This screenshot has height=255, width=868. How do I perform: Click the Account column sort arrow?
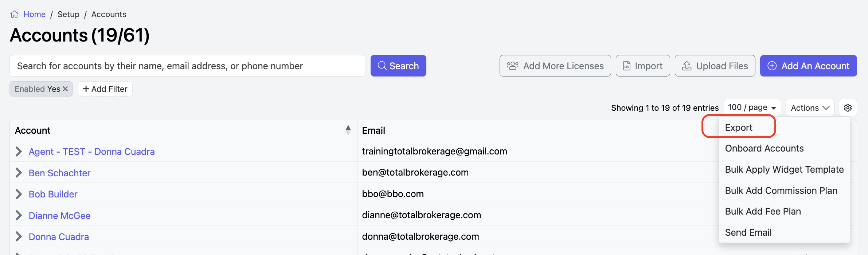click(x=348, y=130)
